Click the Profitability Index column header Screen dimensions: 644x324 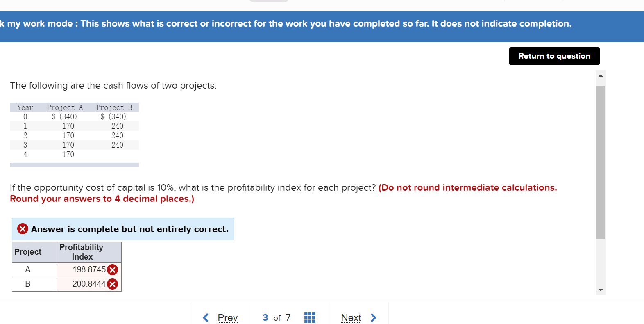click(81, 252)
